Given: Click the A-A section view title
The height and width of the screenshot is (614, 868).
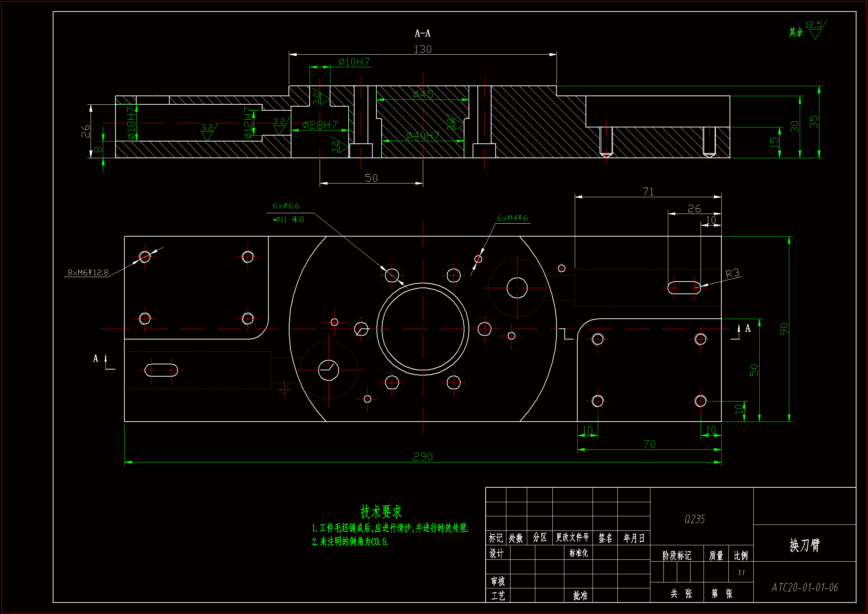Looking at the screenshot, I should point(422,34).
